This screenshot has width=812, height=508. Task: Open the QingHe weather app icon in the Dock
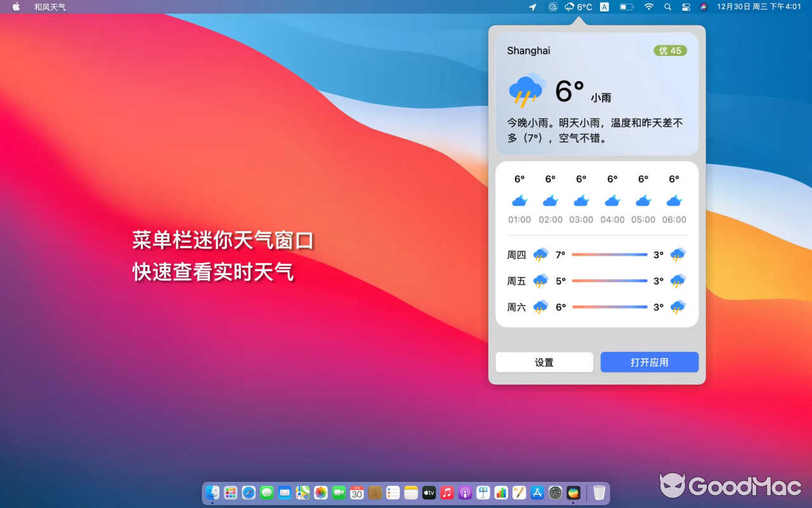573,492
